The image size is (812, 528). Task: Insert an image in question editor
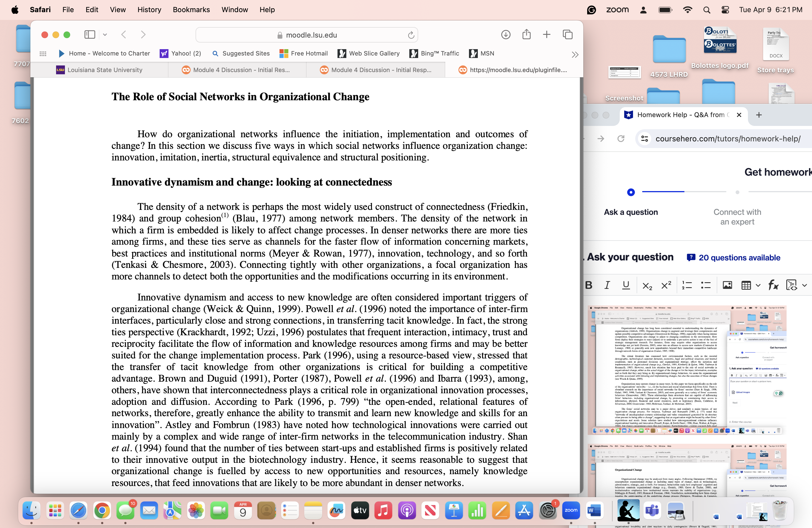pyautogui.click(x=727, y=285)
